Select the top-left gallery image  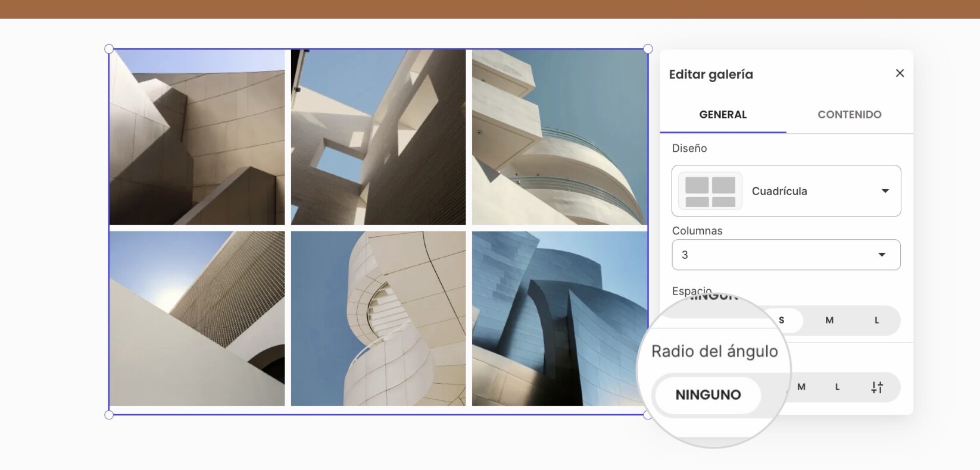coord(197,137)
